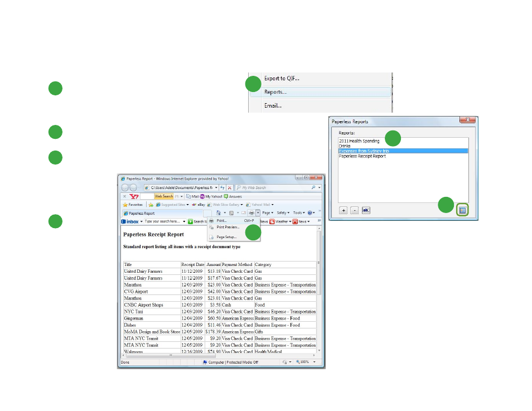This screenshot has height=411, width=532.
Task: Click the Paperless Report browser tab
Action: pos(163,213)
